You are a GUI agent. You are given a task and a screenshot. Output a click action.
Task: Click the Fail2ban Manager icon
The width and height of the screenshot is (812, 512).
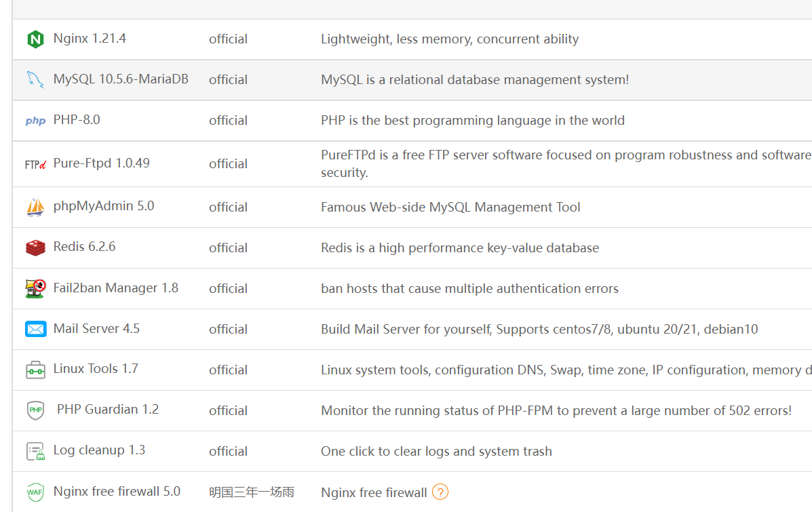tap(35, 288)
